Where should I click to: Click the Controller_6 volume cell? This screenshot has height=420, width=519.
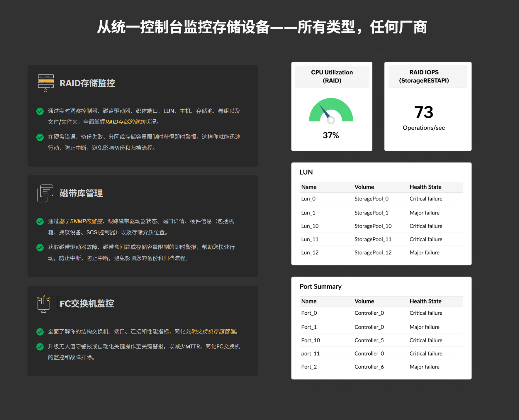tap(369, 367)
